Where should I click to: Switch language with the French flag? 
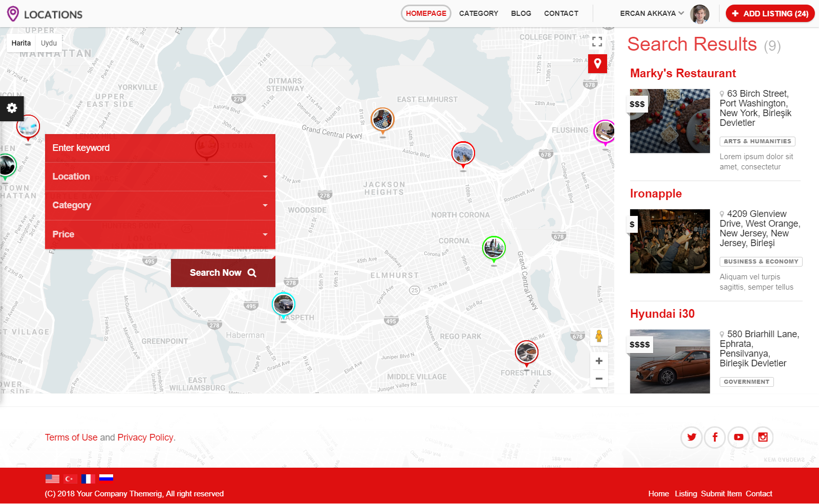point(88,479)
